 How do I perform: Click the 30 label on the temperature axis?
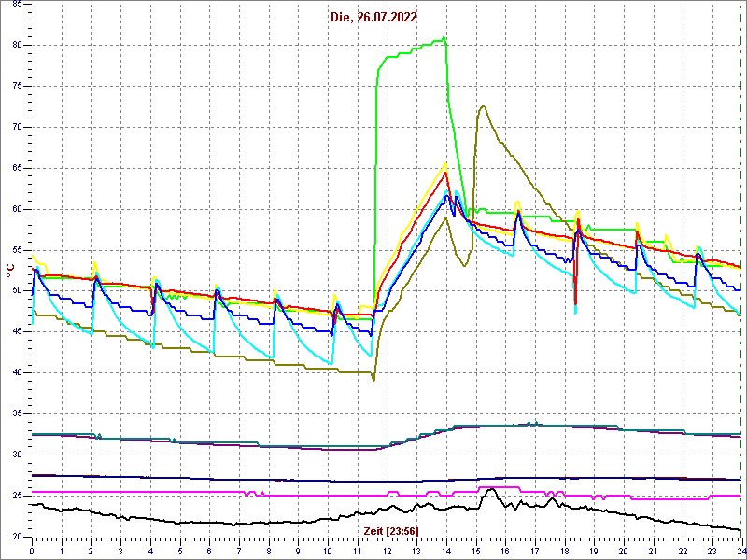(x=17, y=455)
